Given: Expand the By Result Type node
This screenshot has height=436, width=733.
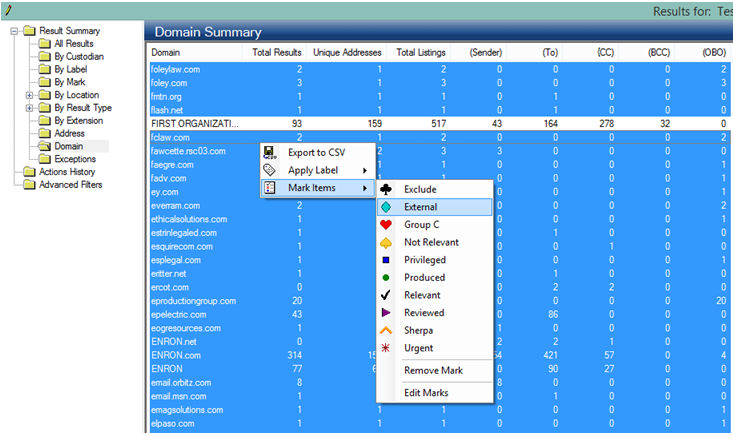Looking at the screenshot, I should (x=29, y=108).
